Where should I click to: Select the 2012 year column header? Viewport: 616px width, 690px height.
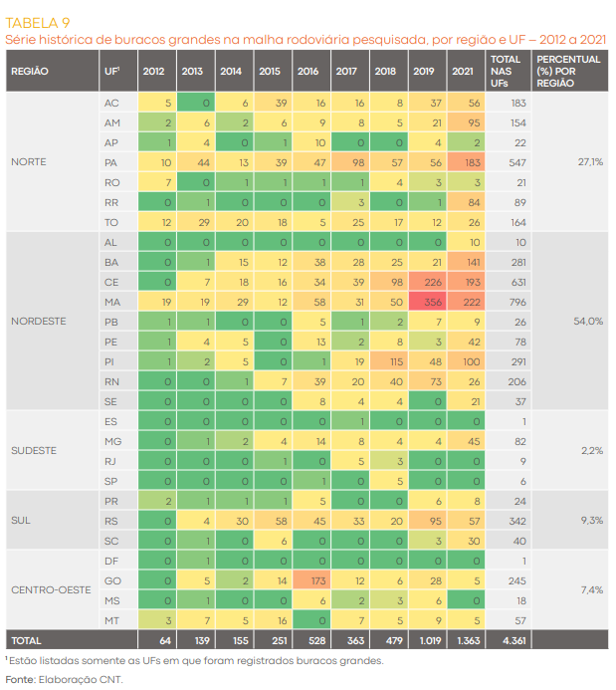[x=154, y=72]
